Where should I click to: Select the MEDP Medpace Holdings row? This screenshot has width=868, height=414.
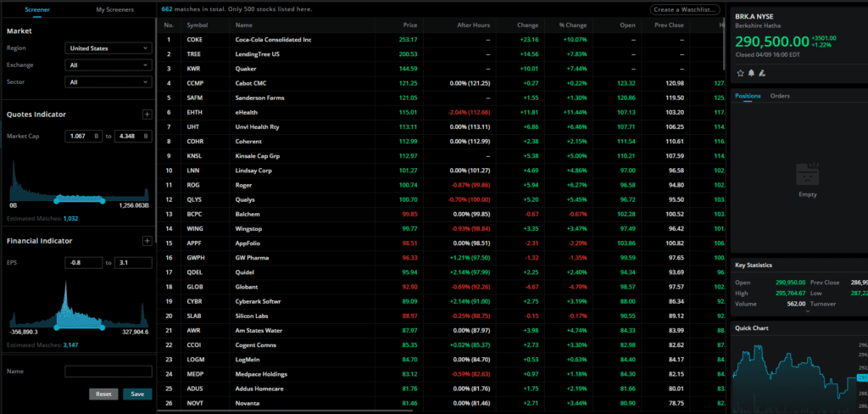441,374
